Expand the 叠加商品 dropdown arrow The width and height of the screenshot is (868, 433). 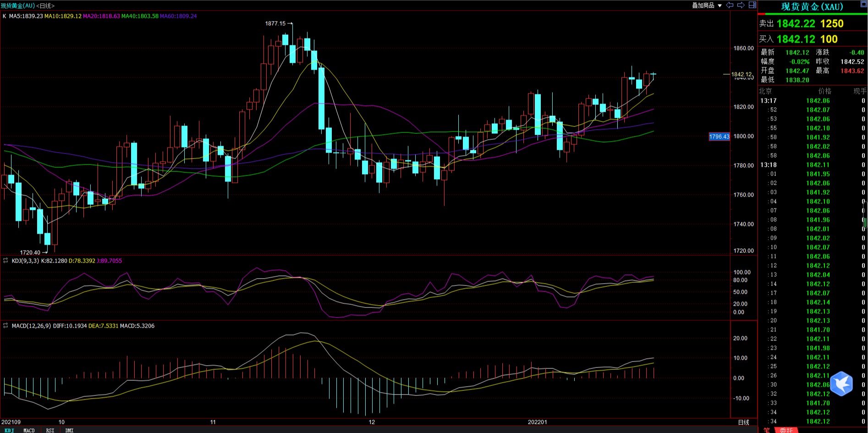coord(720,5)
